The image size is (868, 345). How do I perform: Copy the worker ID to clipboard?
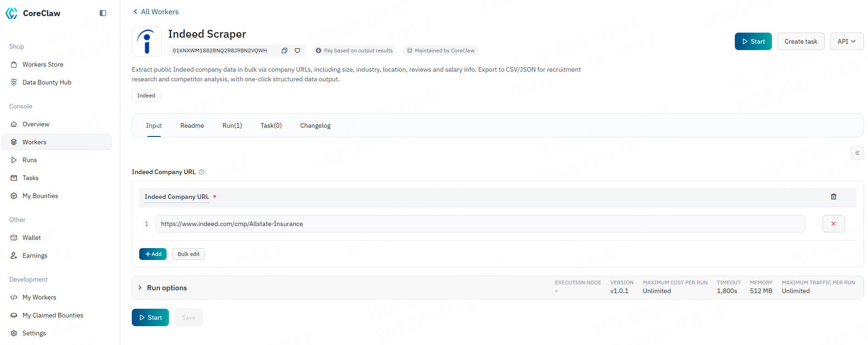point(284,51)
